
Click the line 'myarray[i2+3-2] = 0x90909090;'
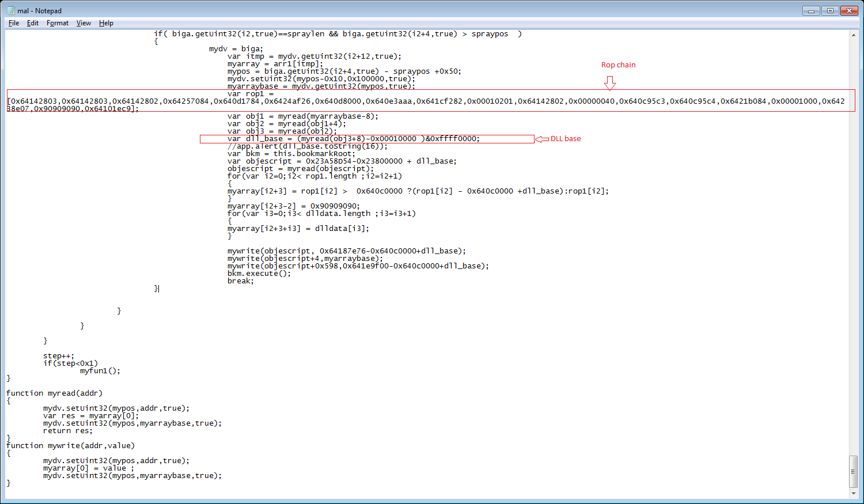point(294,206)
